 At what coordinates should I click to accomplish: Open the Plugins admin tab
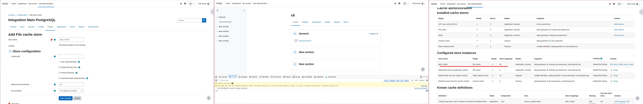point(50,27)
